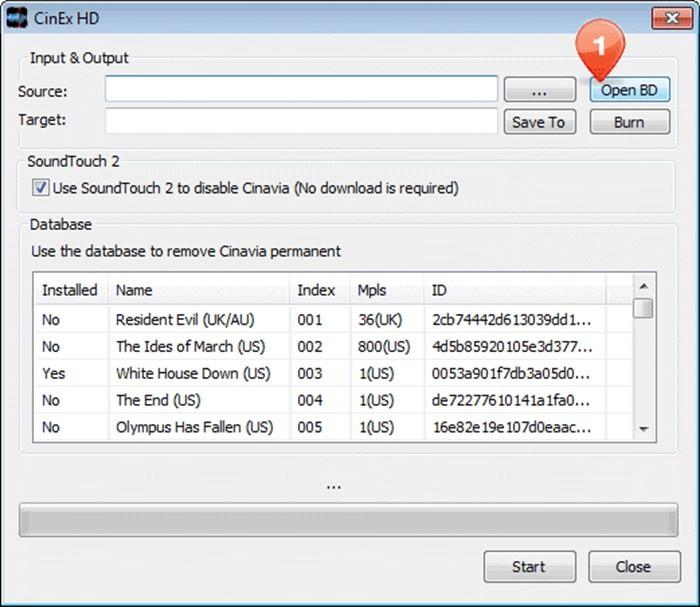Select The End (US) row
Screen dimensions: 700x607
pyautogui.click(x=333, y=400)
